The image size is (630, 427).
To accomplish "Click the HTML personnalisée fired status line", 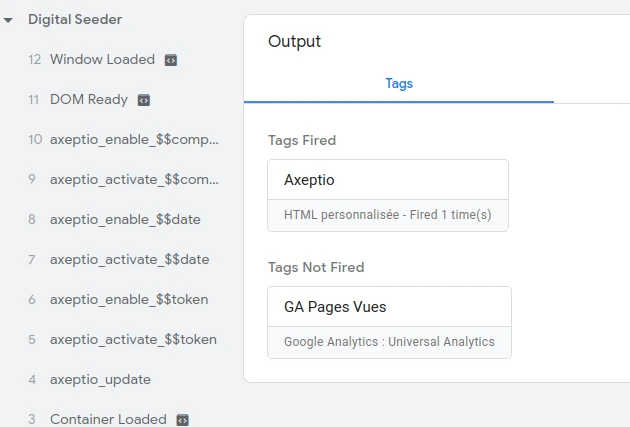I will [388, 215].
